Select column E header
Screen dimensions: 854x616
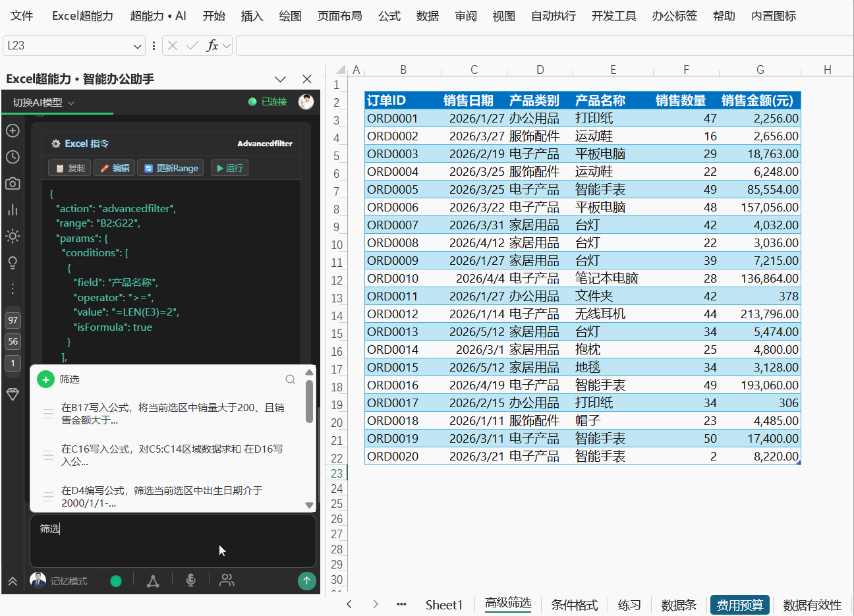pyautogui.click(x=613, y=69)
